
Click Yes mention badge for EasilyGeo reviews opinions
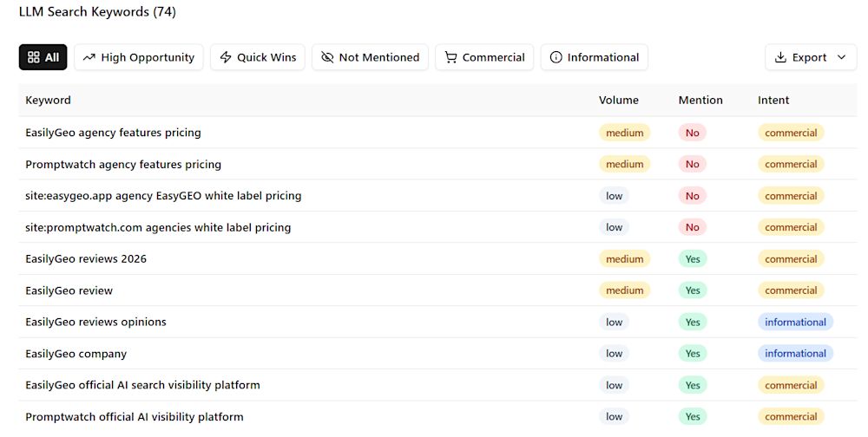[x=693, y=322]
